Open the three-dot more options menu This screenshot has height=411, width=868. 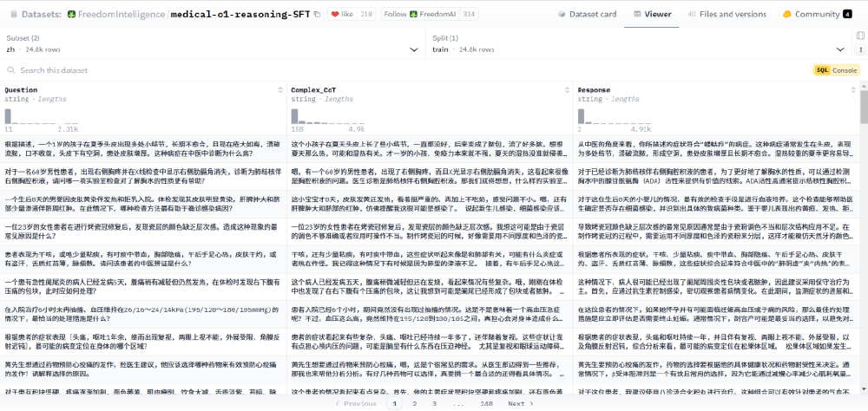(860, 49)
